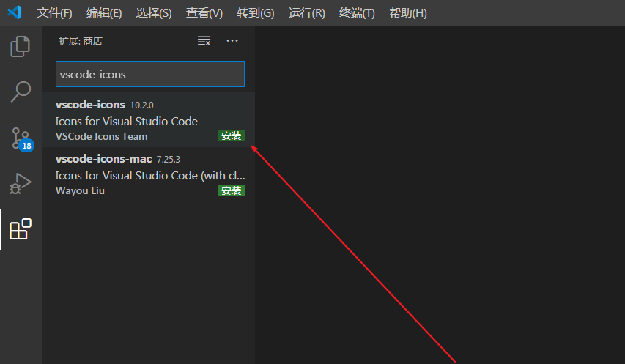
Task: Open the 运行(R) menu
Action: (306, 13)
